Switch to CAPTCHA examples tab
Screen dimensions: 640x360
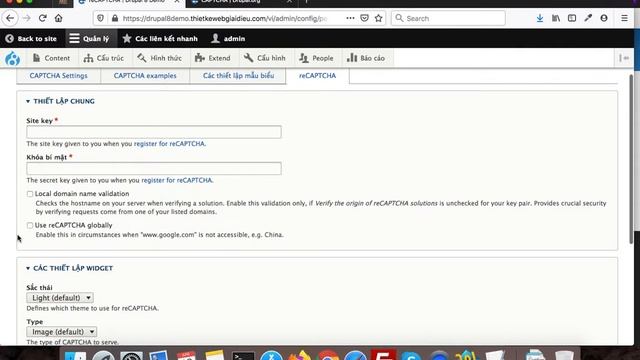pyautogui.click(x=145, y=76)
